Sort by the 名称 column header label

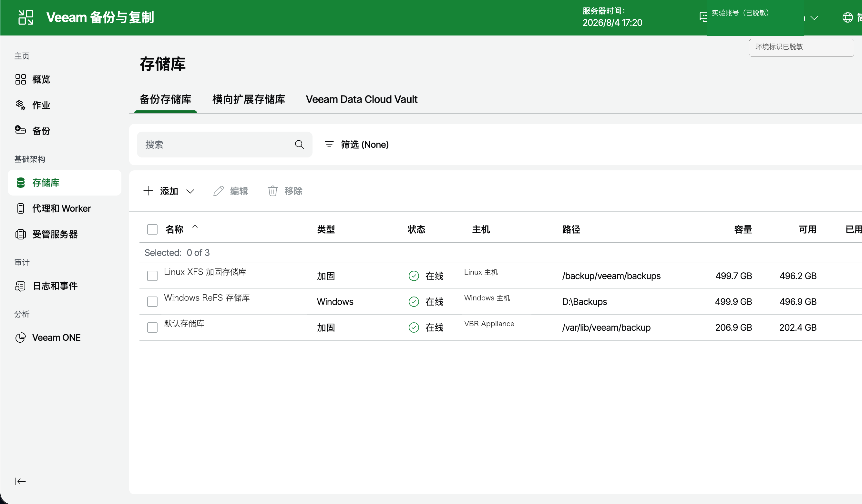pyautogui.click(x=174, y=229)
